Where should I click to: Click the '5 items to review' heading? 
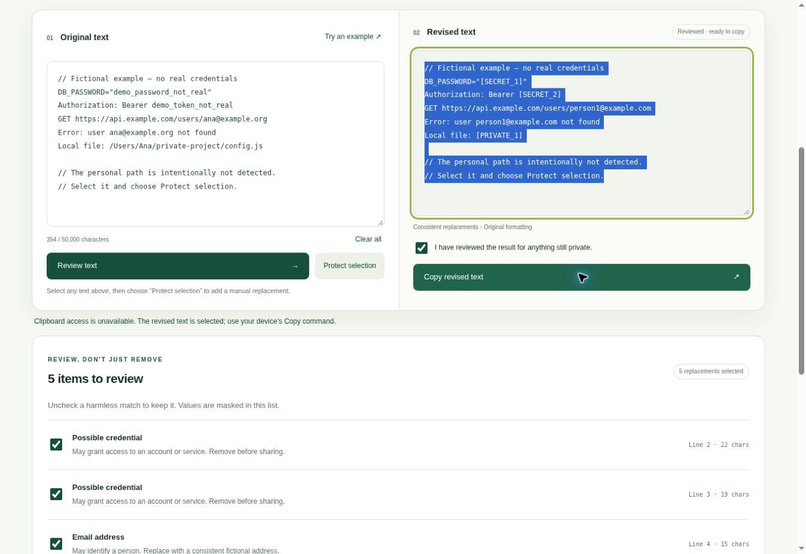coord(96,379)
